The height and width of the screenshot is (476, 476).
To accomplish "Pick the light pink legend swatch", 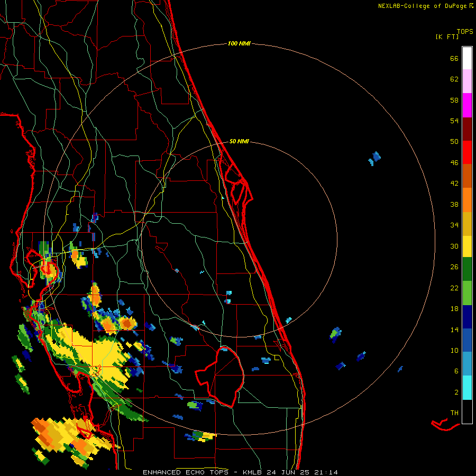I will (x=467, y=81).
